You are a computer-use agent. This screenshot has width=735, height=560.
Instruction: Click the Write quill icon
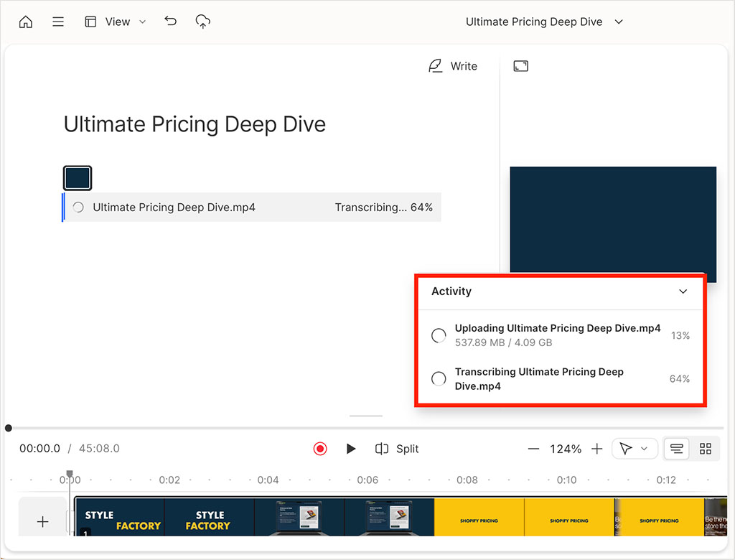point(436,65)
